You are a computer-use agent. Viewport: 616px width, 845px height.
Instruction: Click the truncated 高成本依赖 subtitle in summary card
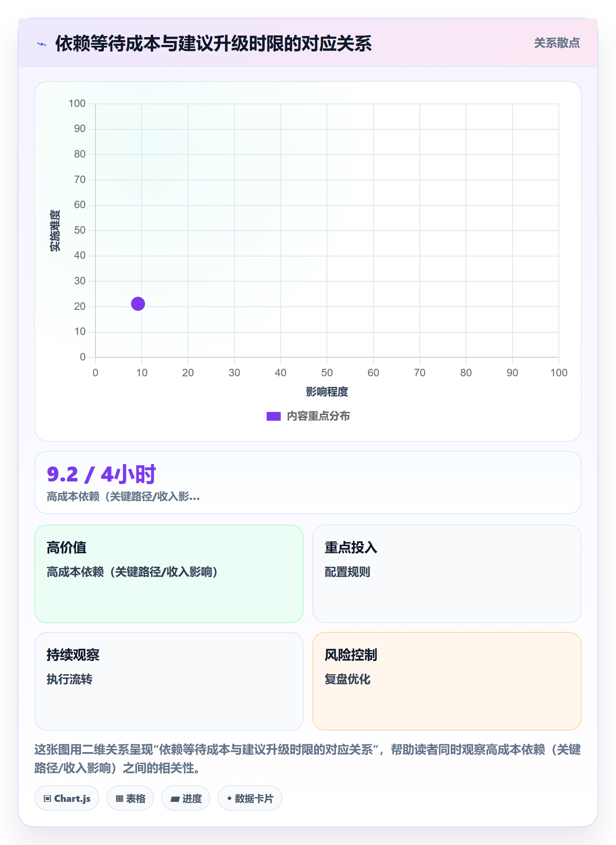click(123, 497)
